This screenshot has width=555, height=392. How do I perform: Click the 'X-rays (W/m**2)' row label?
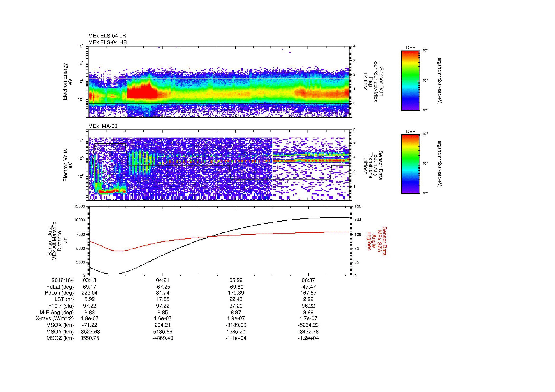(x=55, y=318)
